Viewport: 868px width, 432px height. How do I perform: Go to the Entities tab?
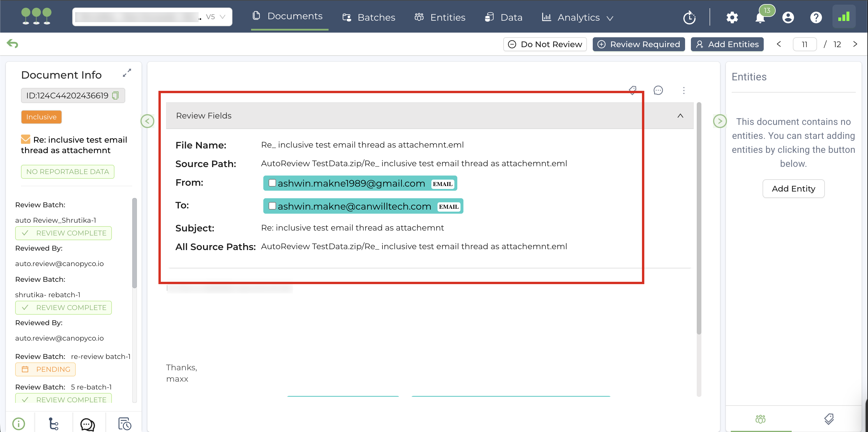(440, 17)
